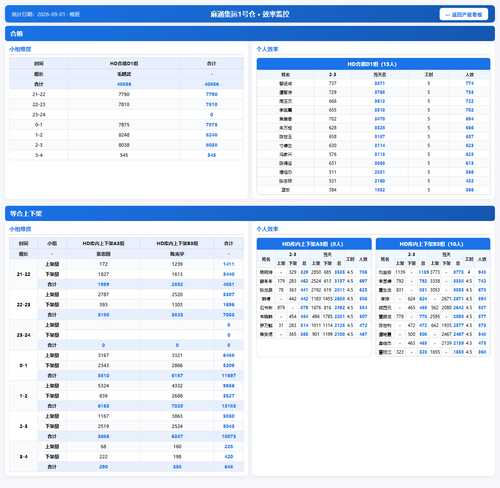
Task: Click the value 1455 in the 8-person table
Action: pos(328,299)
